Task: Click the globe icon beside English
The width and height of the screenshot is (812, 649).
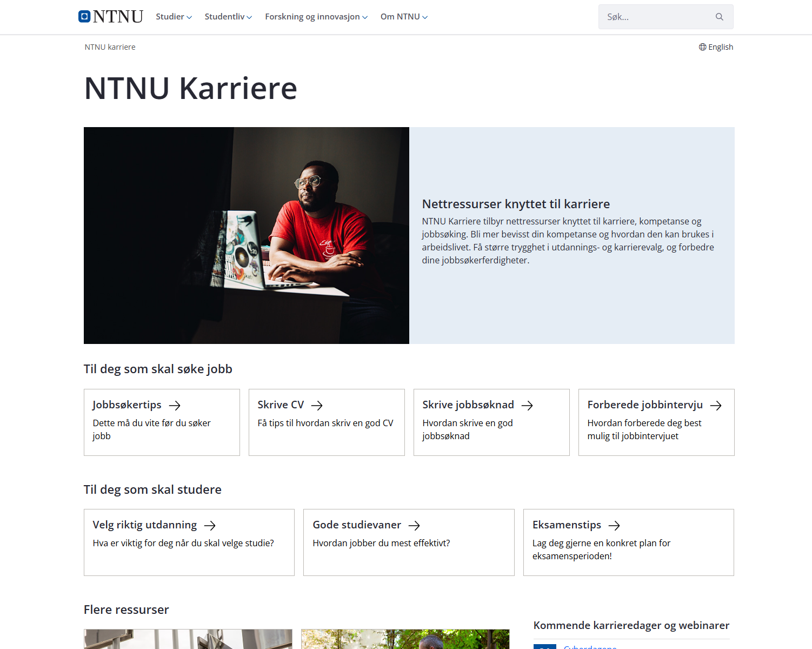Action: (x=703, y=47)
